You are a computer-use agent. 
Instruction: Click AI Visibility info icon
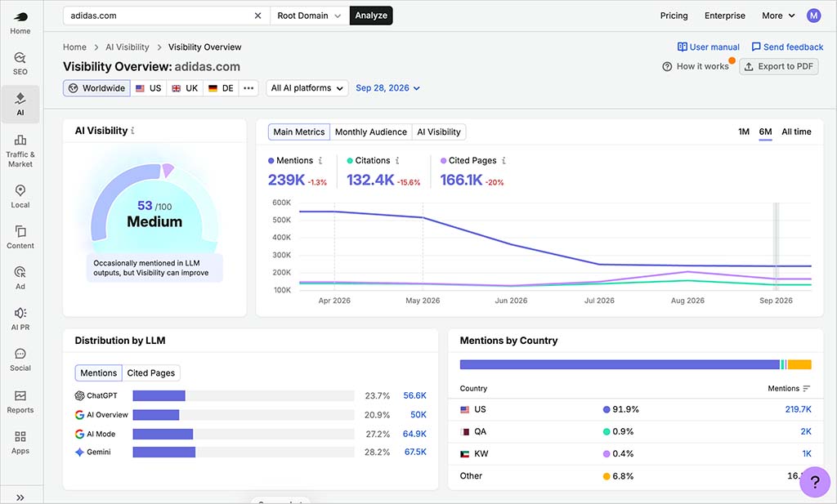(132, 131)
